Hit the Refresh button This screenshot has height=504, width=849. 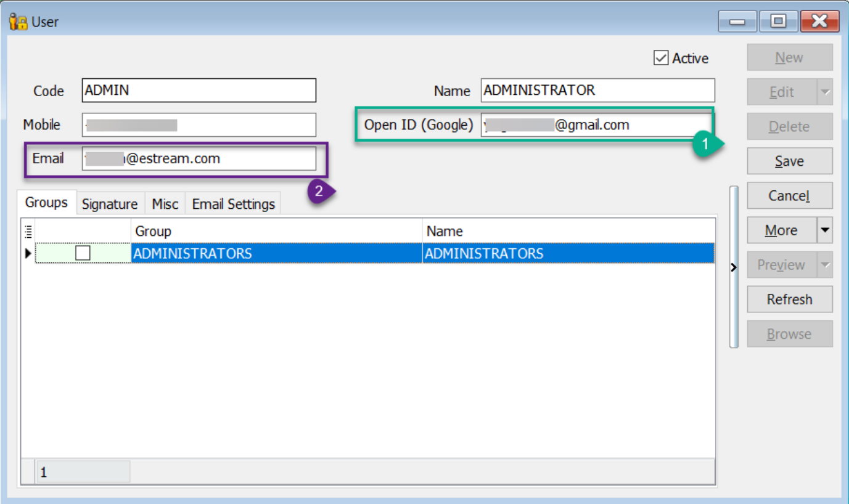pos(789,299)
